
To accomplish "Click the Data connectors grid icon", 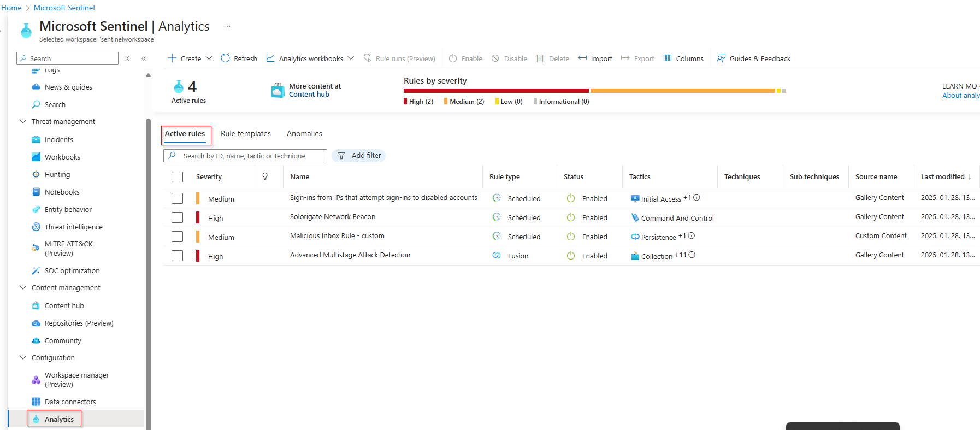I will (36, 402).
